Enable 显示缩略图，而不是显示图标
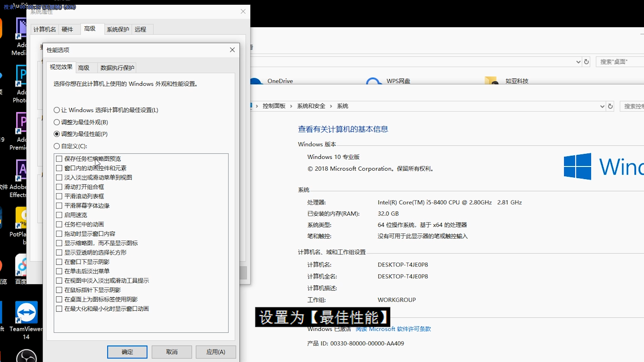 click(x=59, y=243)
